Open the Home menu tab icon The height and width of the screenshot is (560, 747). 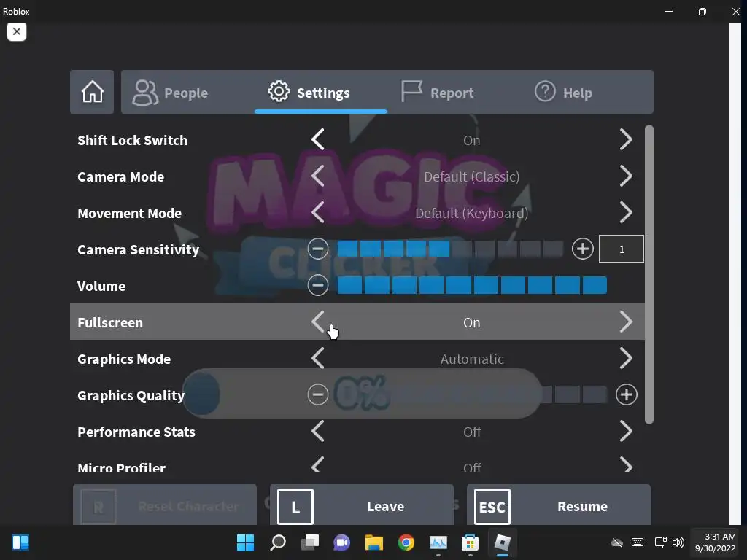click(x=92, y=92)
